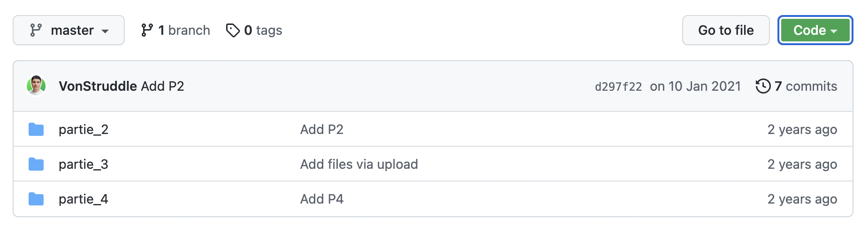The width and height of the screenshot is (868, 236).
Task: Click the branch icon beside 1 branch
Action: 147,31
